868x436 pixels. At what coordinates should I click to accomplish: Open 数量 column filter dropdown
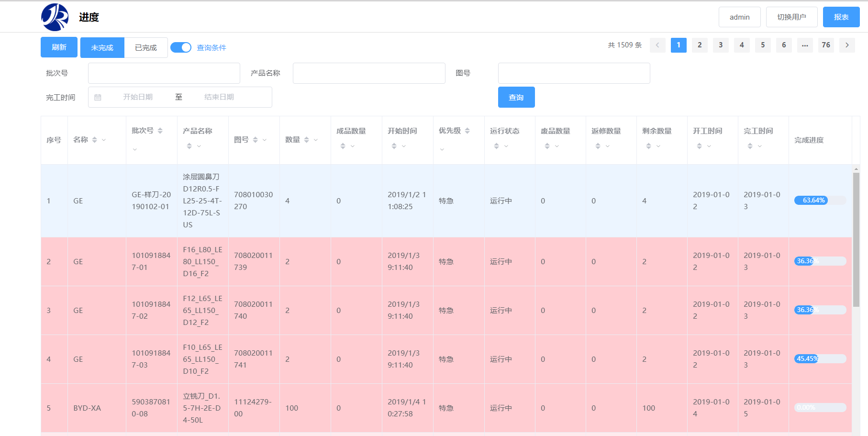point(316,140)
